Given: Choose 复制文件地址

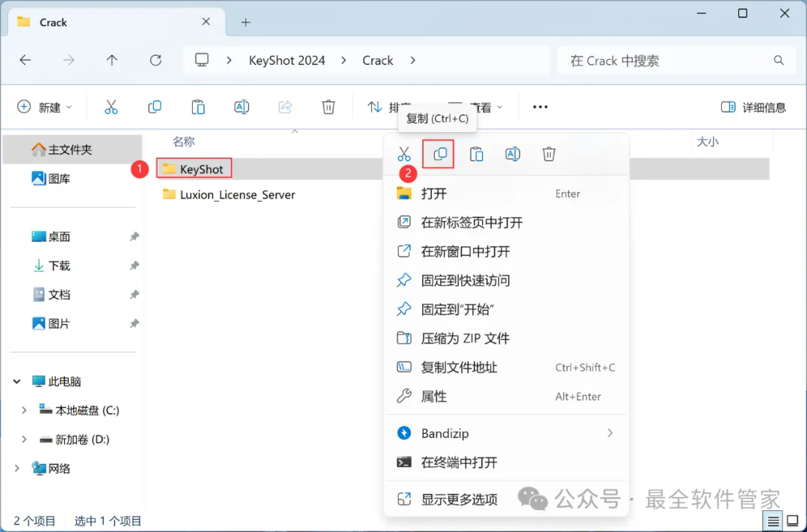Looking at the screenshot, I should pyautogui.click(x=506, y=368).
